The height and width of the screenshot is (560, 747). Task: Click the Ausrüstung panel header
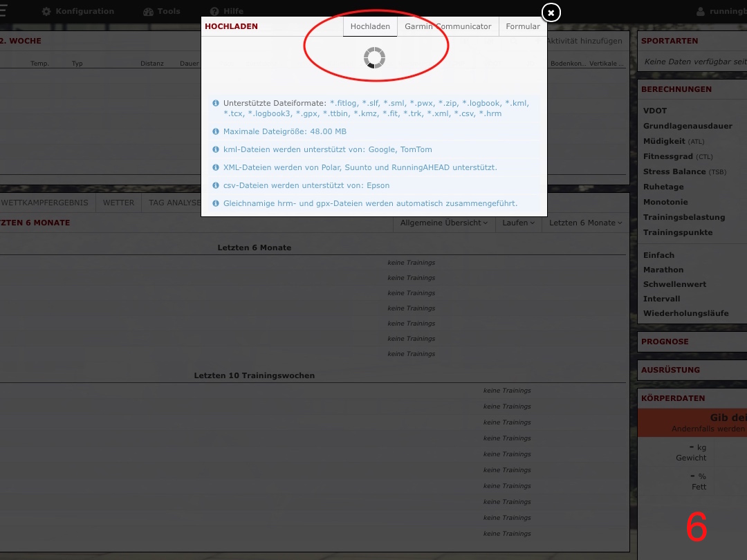point(670,370)
